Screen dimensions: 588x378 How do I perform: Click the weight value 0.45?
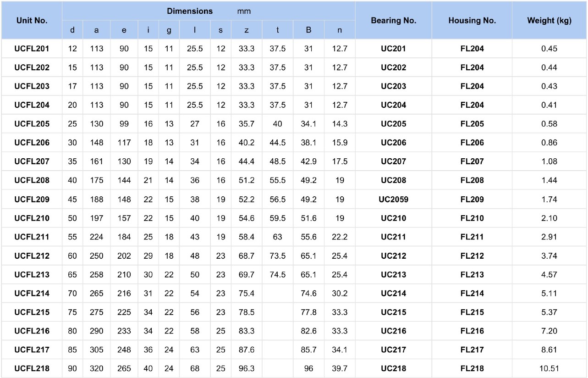(x=549, y=49)
